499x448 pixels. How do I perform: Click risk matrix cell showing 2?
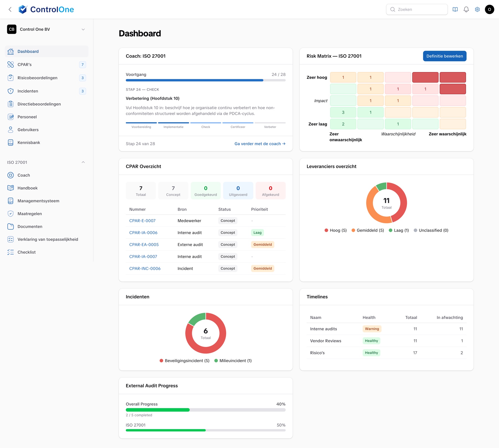pos(343,124)
